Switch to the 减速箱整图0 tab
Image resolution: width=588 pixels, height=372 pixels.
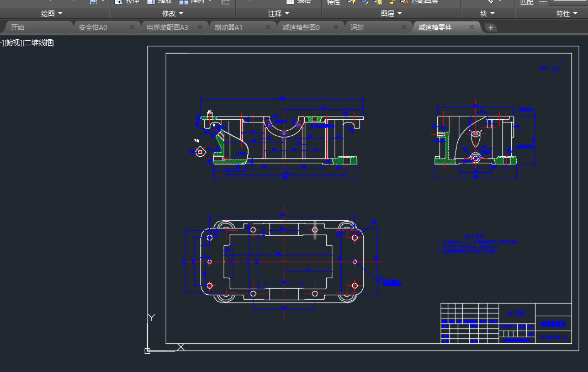point(301,27)
